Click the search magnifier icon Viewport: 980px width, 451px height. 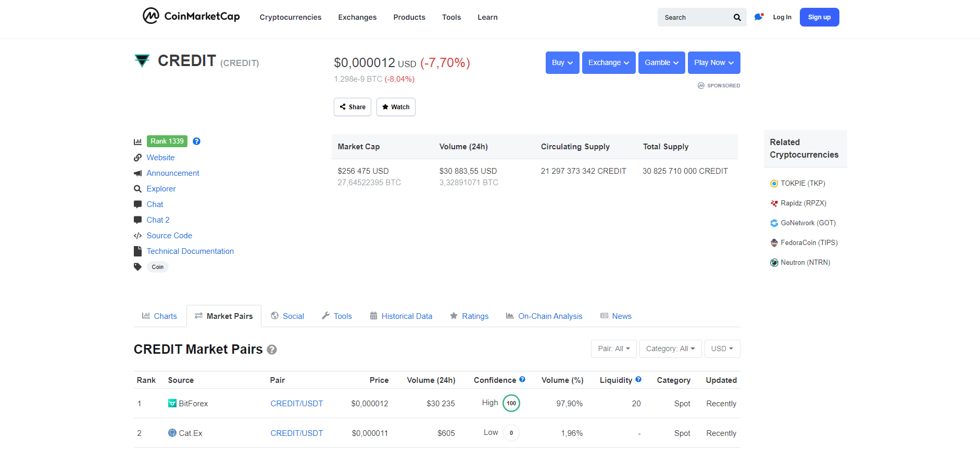(737, 17)
